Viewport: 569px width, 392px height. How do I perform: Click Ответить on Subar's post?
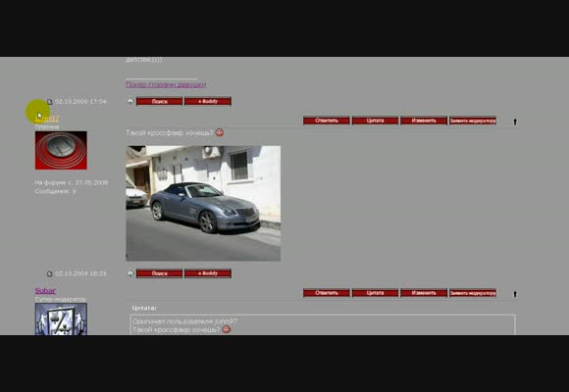327,293
